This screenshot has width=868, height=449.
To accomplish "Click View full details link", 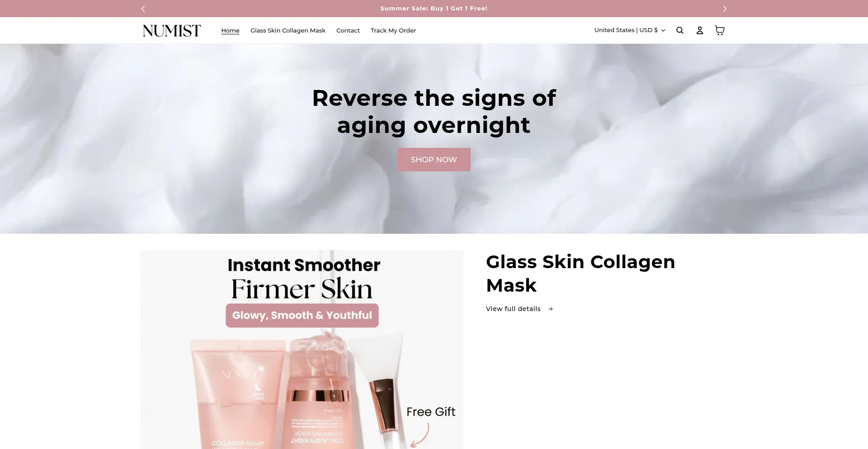I will (x=513, y=309).
